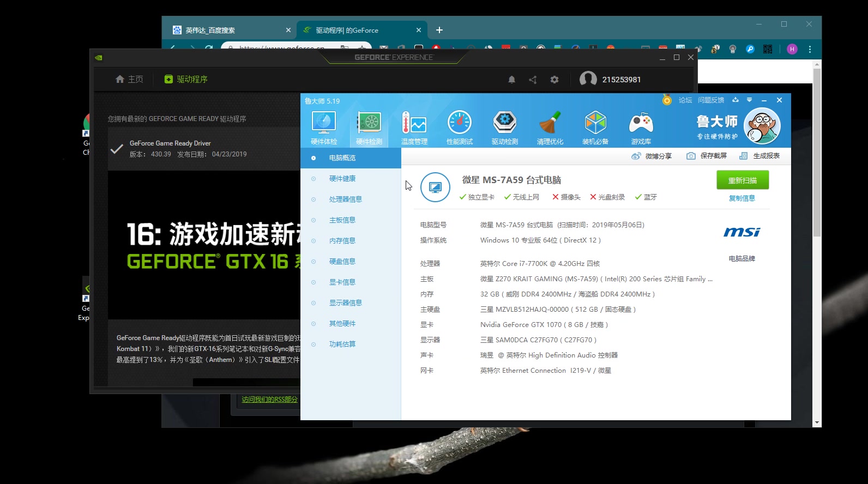Image resolution: width=868 pixels, height=484 pixels.
Task: Click the browser scrollbar down arrow
Action: (817, 422)
